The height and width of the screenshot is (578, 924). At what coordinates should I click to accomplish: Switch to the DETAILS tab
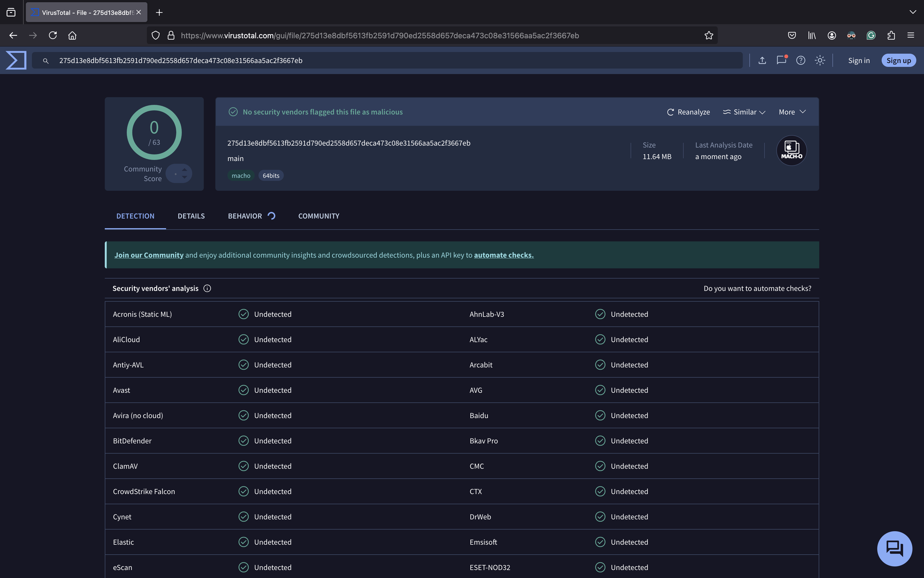(191, 216)
